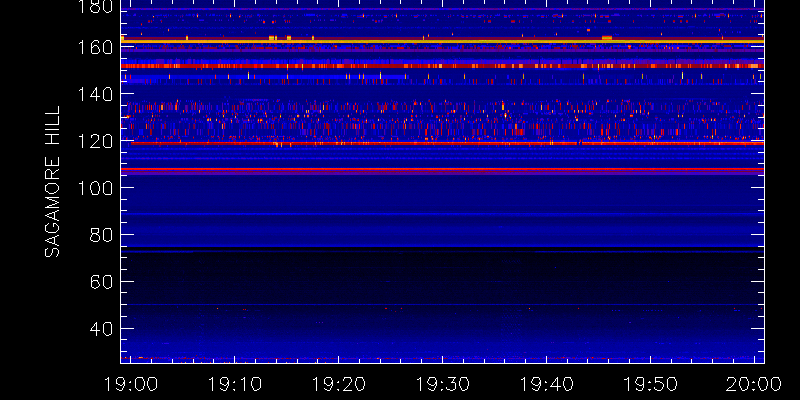Click the 140 frequency axis label
Viewport: 800px width, 400px height.
[95, 94]
